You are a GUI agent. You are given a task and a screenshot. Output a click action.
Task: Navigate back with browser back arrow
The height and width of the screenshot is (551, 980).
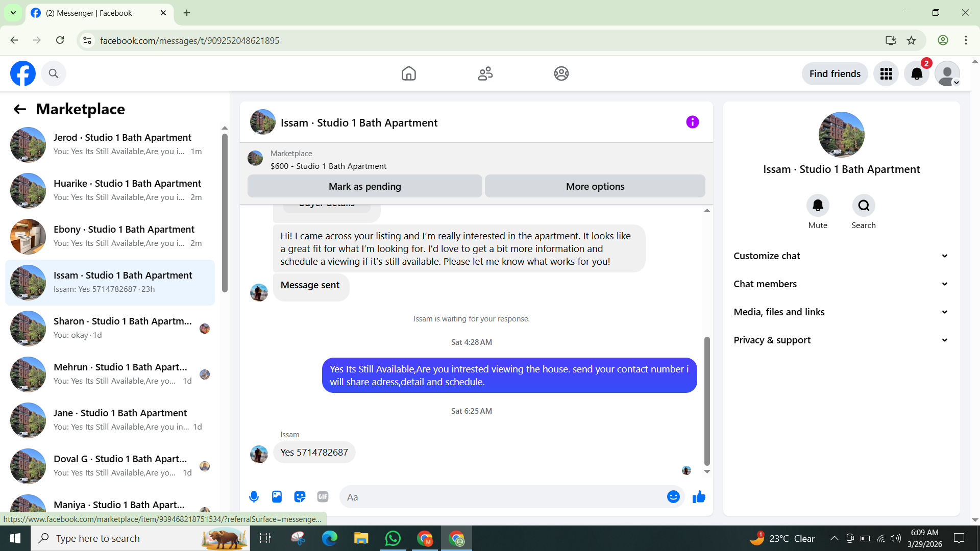[x=14, y=40]
